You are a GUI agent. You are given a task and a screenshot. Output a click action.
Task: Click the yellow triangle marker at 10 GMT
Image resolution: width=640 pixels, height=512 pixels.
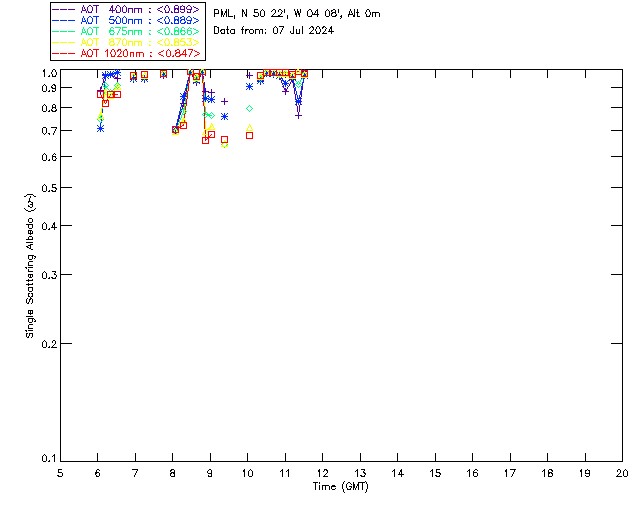point(249,128)
